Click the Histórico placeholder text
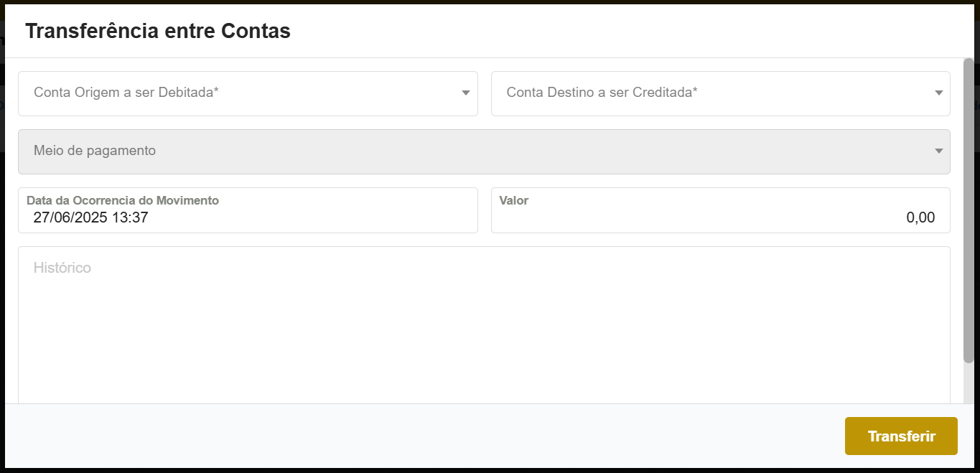980x473 pixels. tap(62, 268)
